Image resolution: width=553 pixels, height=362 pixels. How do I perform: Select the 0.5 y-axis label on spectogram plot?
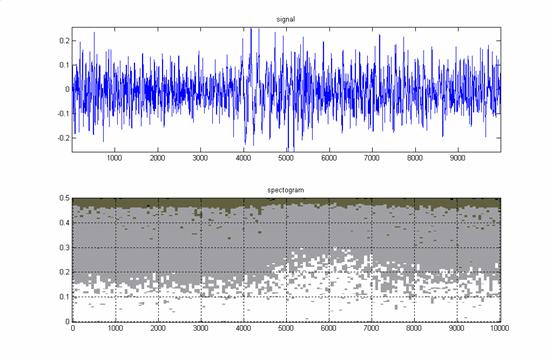click(65, 198)
